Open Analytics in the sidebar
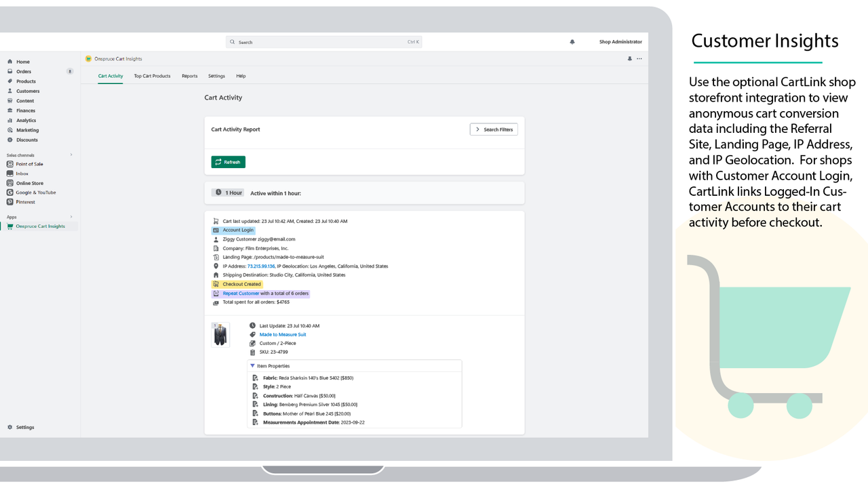The width and height of the screenshot is (868, 488). (x=26, y=121)
